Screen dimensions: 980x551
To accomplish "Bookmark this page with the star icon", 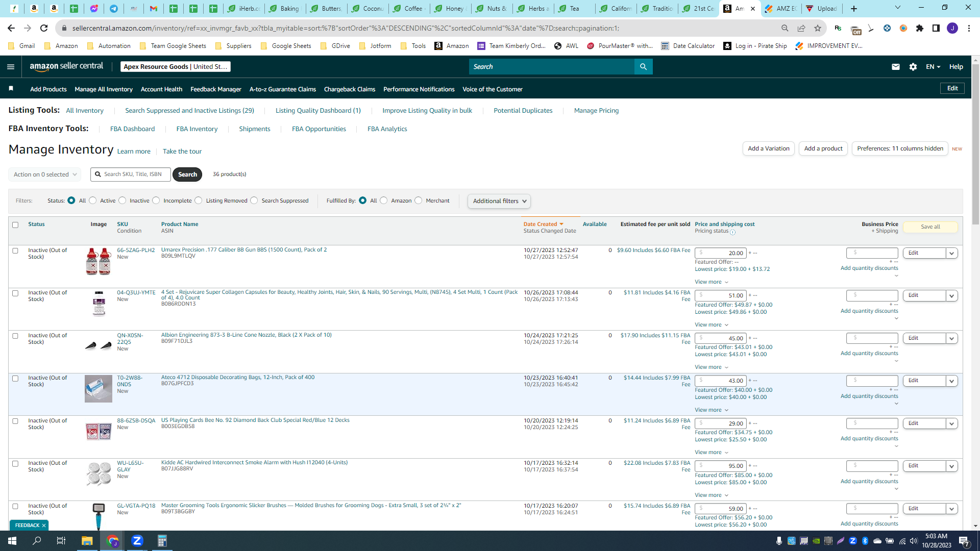I will [818, 28].
